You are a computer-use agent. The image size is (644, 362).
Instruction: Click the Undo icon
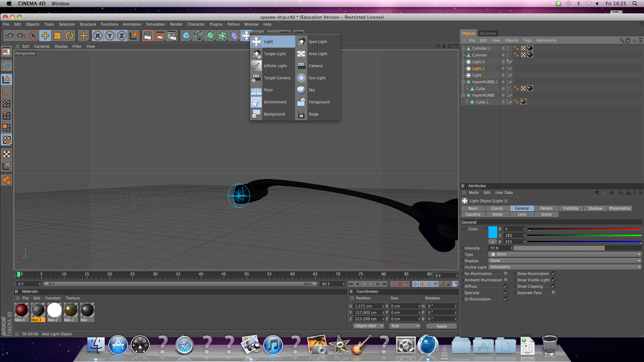tap(9, 35)
